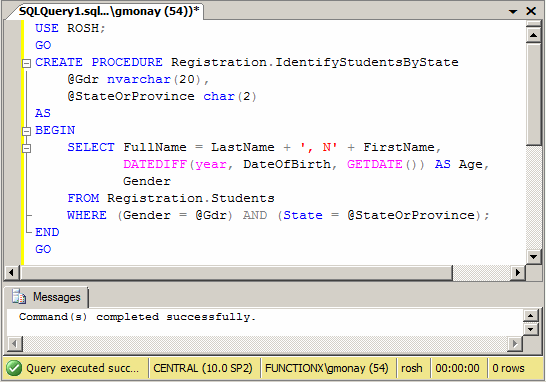Click 'FullName' in the SELECT line
The width and height of the screenshot is (546, 382).
155,147
